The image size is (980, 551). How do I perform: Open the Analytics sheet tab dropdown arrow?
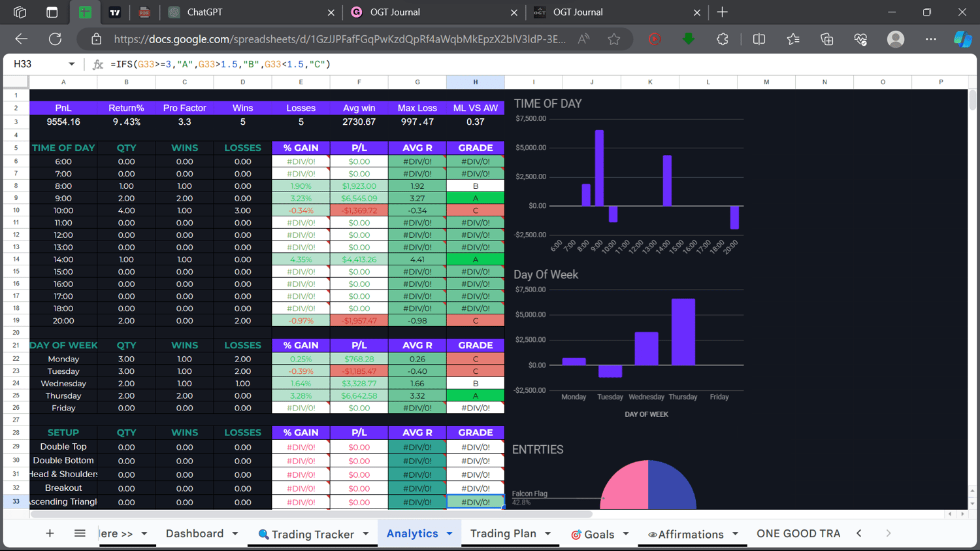449,534
